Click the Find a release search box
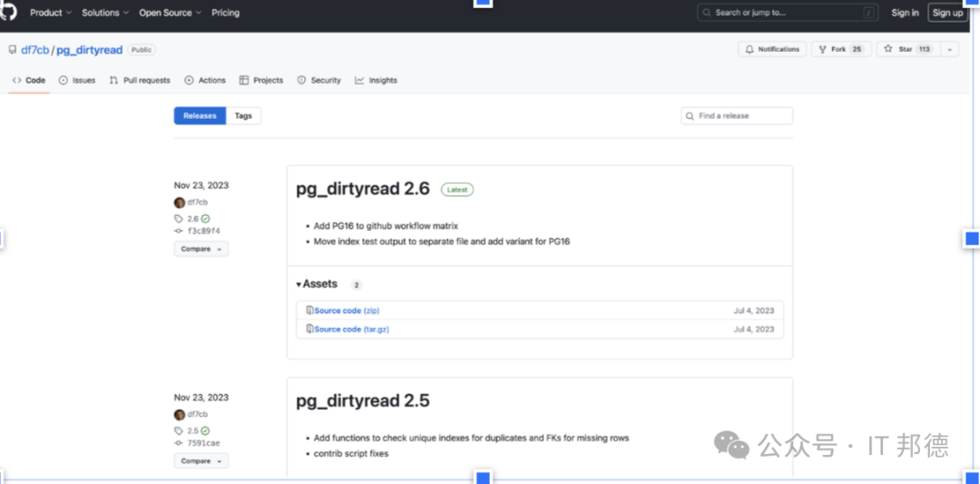Viewport: 980px width, 484px height. click(x=737, y=115)
